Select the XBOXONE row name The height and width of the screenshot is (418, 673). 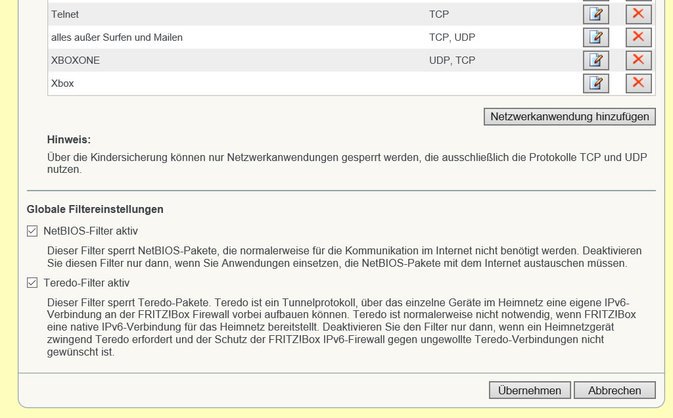click(75, 61)
